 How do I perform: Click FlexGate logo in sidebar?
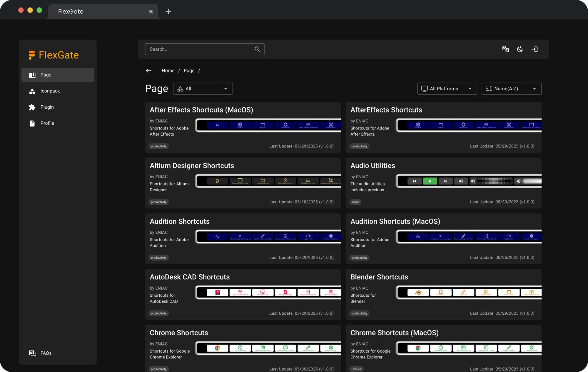pyautogui.click(x=54, y=55)
